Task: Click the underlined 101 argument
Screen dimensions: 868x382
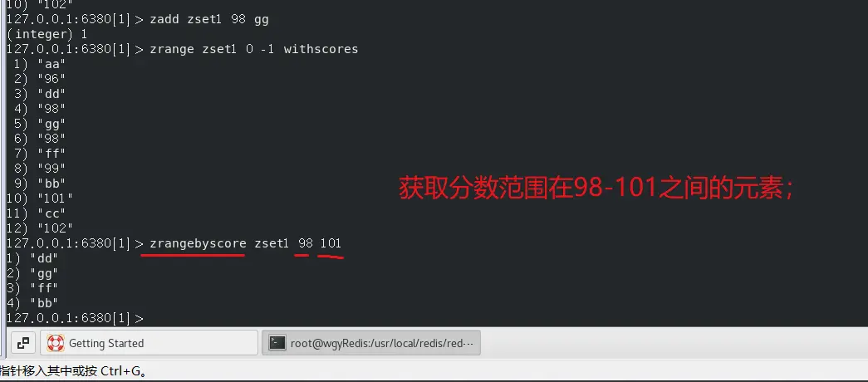Action: (331, 243)
